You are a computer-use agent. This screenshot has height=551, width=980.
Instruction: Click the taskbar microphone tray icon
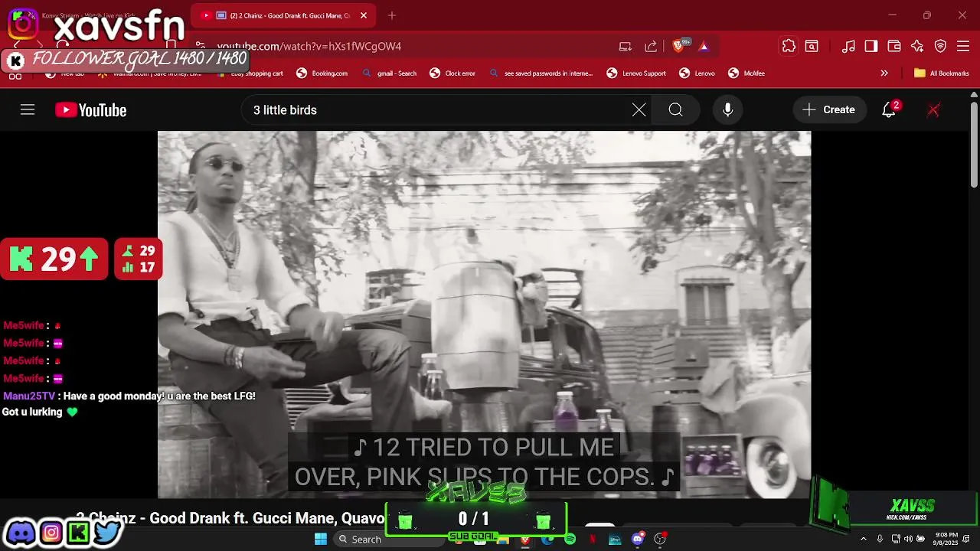point(880,540)
